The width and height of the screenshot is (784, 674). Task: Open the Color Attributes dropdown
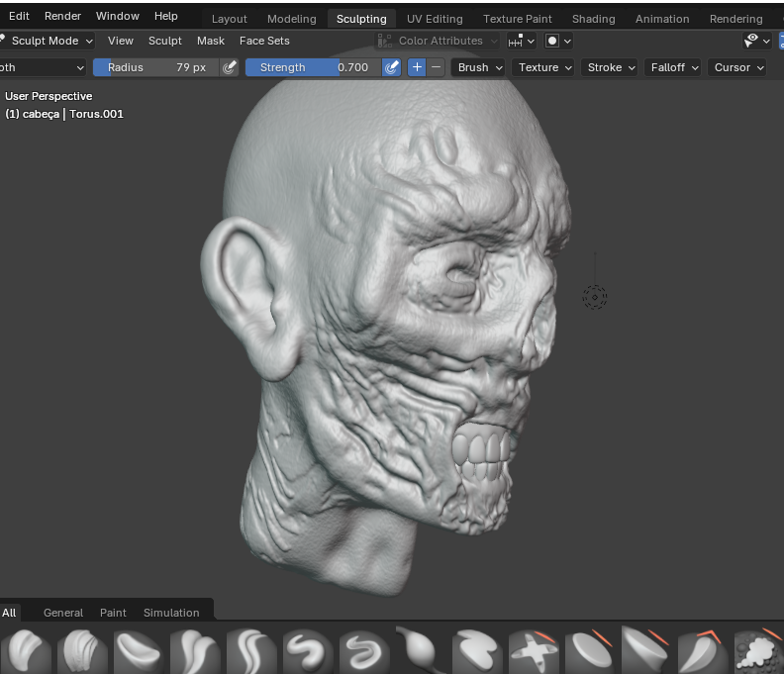[437, 41]
